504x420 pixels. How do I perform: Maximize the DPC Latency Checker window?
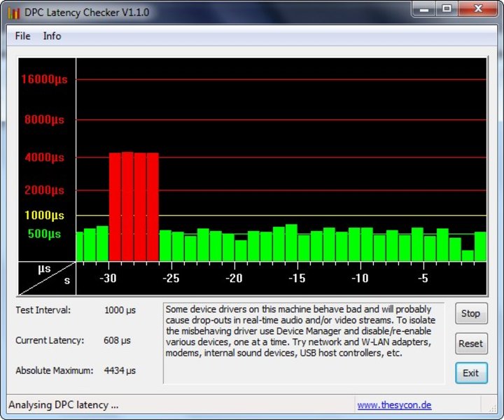coord(447,9)
